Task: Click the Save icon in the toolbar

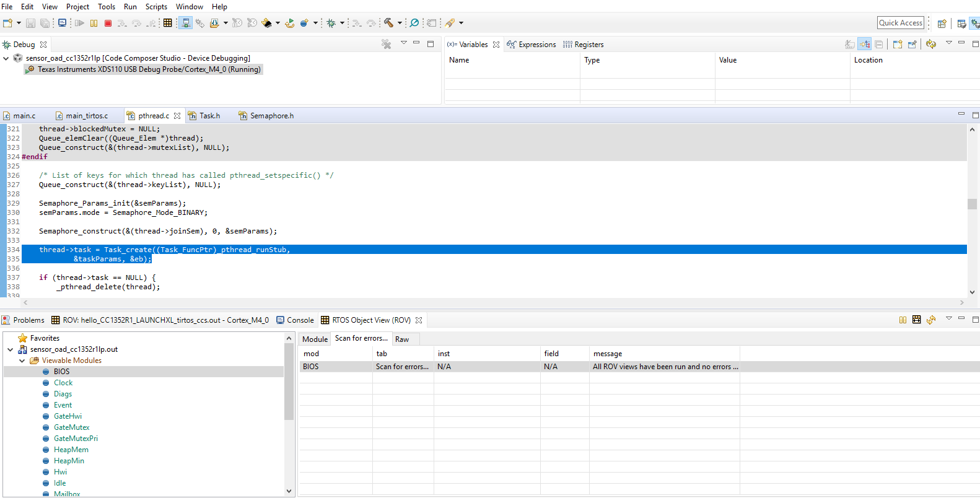Action: coord(30,23)
